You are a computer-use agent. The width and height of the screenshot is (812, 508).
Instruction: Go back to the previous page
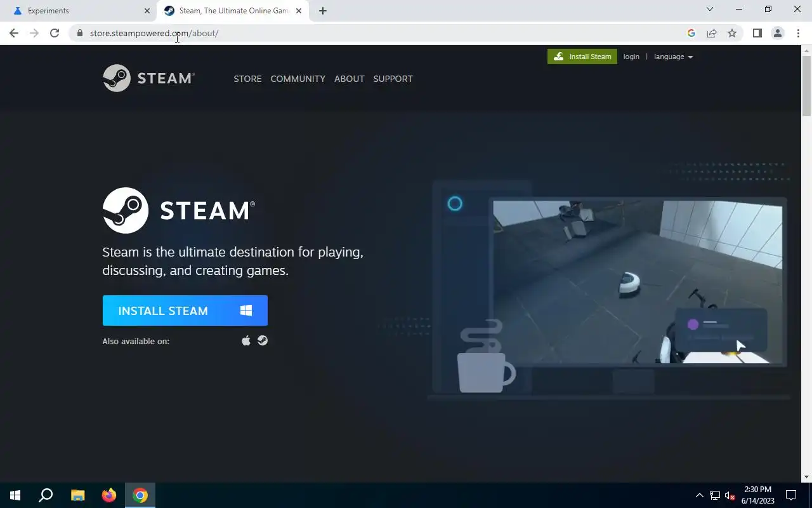pyautogui.click(x=14, y=33)
